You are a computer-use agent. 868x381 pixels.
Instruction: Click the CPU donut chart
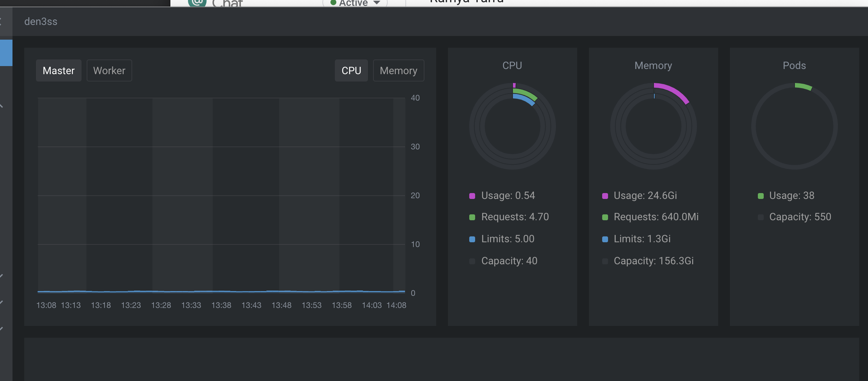click(x=513, y=126)
